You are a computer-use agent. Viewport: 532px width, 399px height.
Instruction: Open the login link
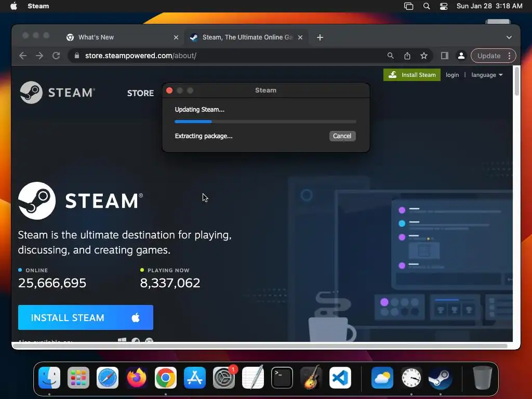[x=452, y=75]
